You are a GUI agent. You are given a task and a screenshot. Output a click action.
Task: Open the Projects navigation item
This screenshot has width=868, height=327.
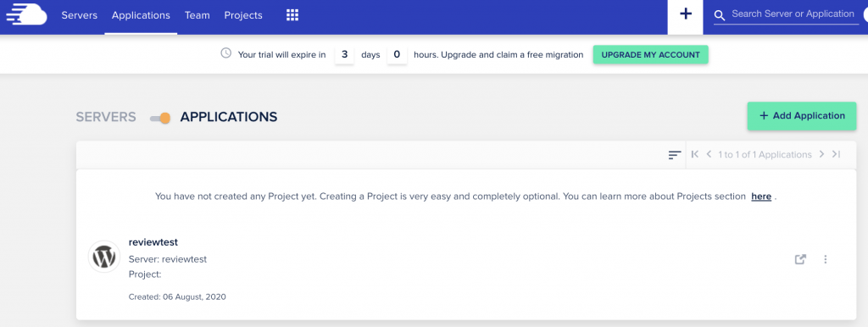click(243, 15)
